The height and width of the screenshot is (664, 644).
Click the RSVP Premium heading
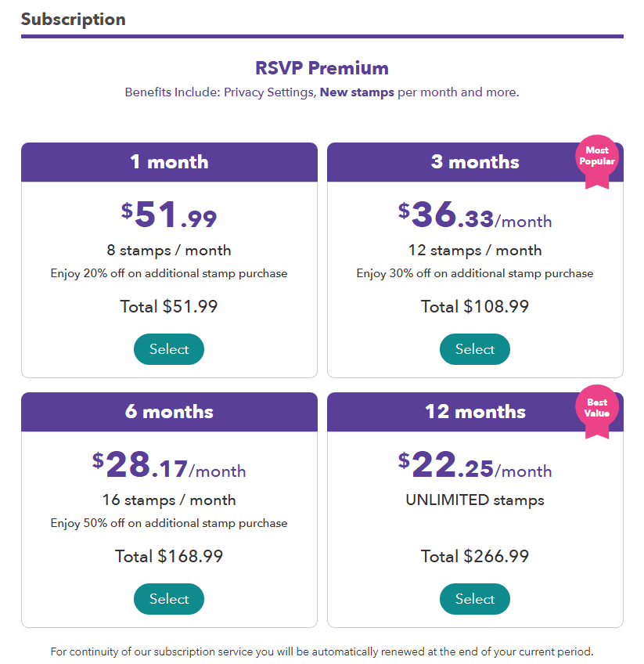tap(322, 68)
